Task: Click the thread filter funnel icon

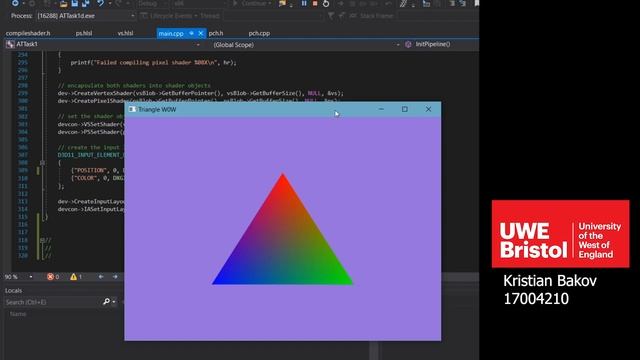Action: coord(331,16)
